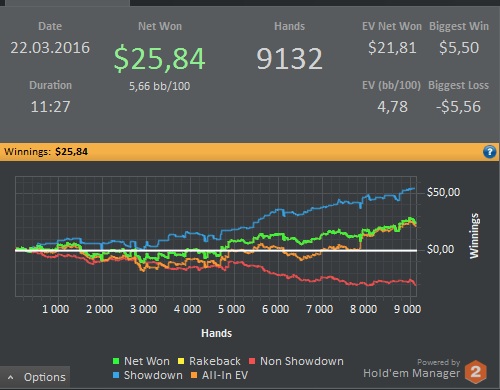Toggle the blue Showdown legend swatch

pos(116,375)
